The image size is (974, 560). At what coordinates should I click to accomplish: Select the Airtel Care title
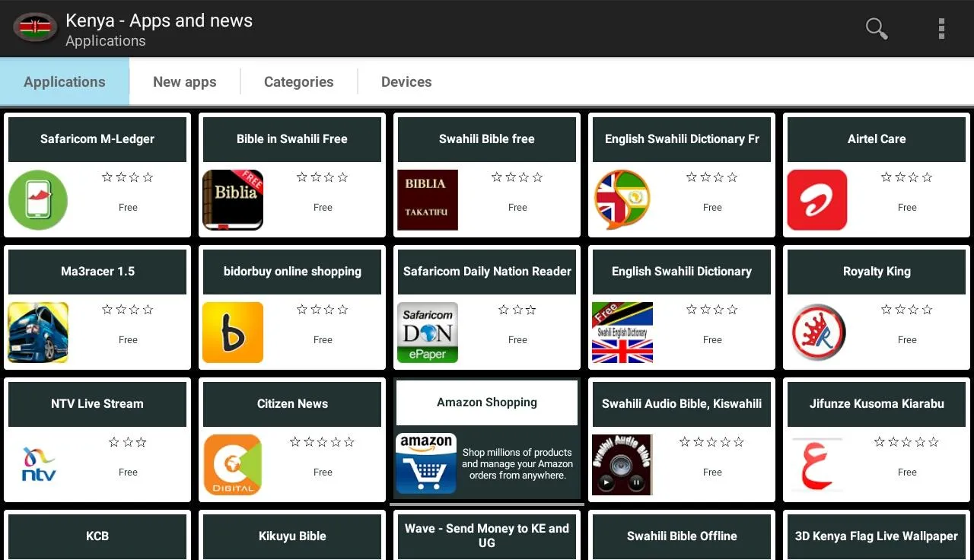coord(877,138)
